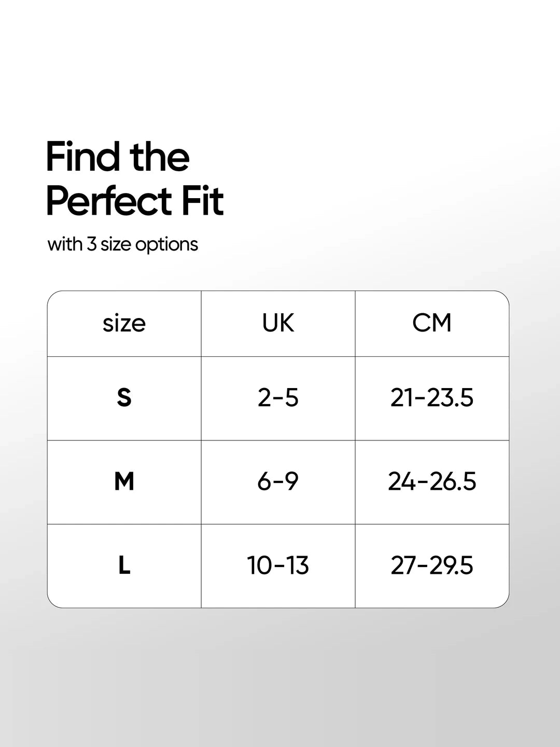Click the CM '27-29.5' cell
Image resolution: width=560 pixels, height=747 pixels.
[x=432, y=566]
